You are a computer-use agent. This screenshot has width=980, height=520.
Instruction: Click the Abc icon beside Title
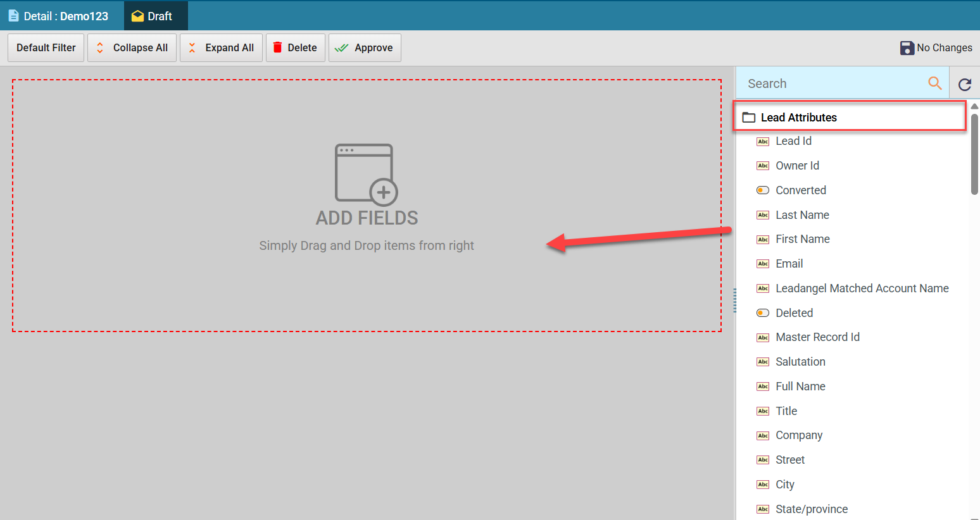tap(763, 411)
